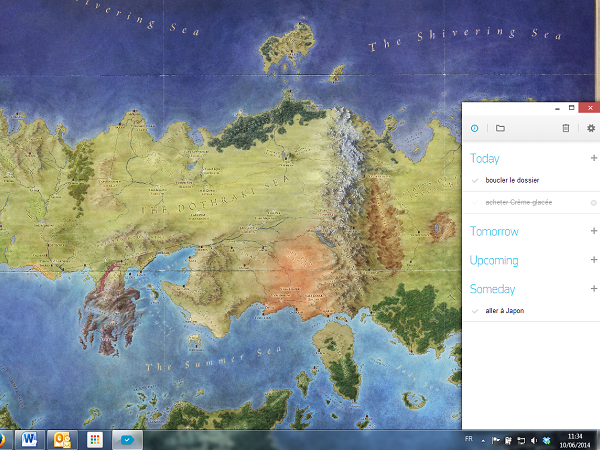Screen dimensions: 600x450
Task: Open the colorful grid app in taskbar
Action: (95, 439)
